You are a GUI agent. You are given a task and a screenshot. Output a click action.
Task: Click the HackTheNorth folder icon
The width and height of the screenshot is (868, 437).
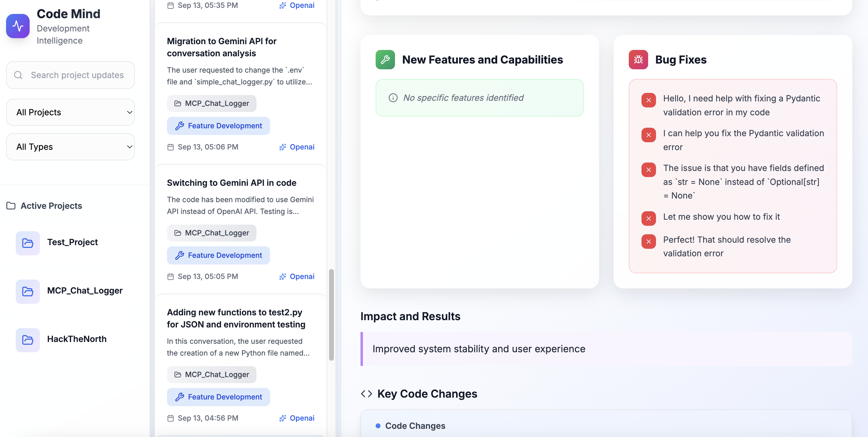coord(28,340)
